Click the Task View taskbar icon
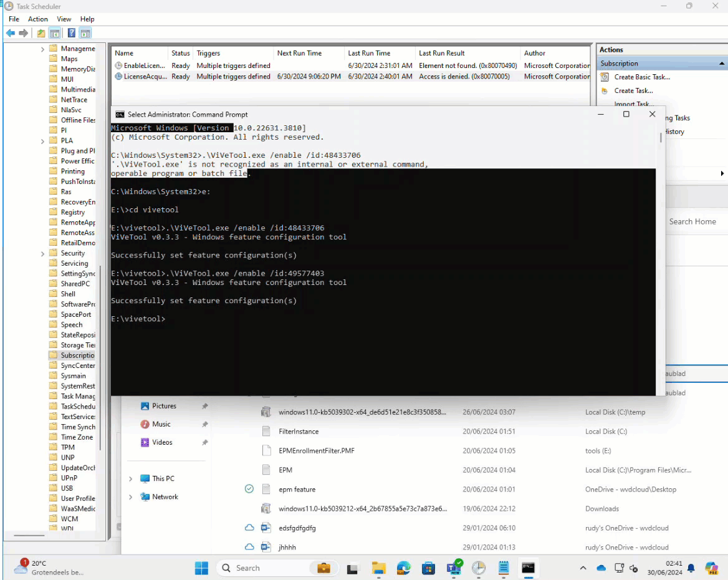The image size is (728, 580). (x=352, y=568)
